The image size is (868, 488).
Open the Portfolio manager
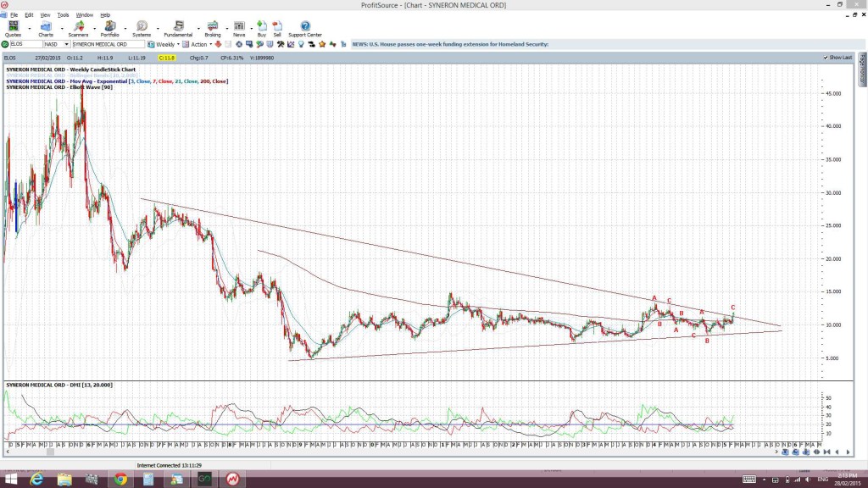(x=109, y=29)
